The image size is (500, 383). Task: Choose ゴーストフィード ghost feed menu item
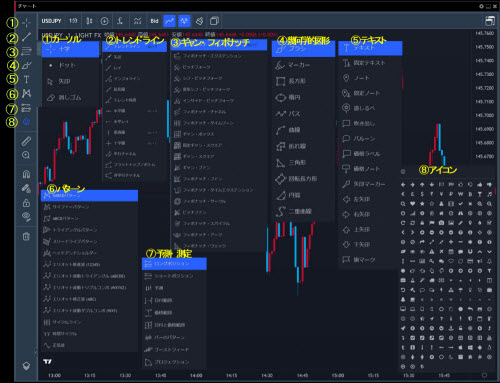(x=174, y=349)
